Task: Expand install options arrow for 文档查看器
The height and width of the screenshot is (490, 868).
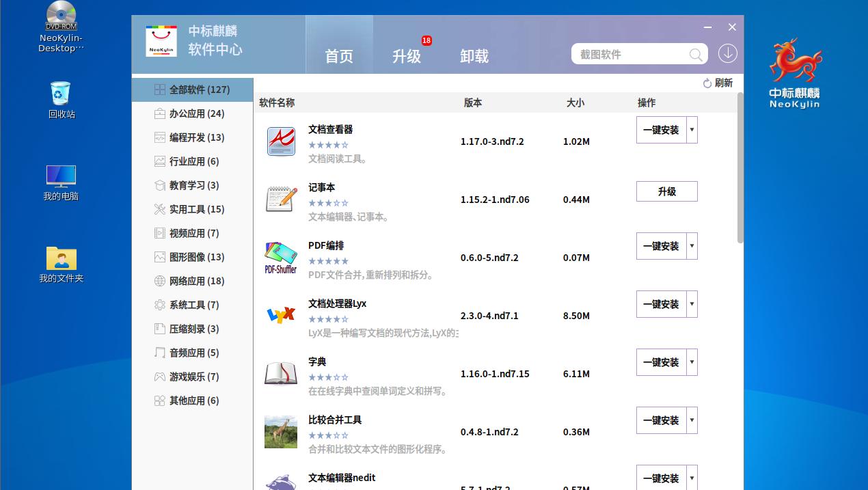Action: (692, 130)
